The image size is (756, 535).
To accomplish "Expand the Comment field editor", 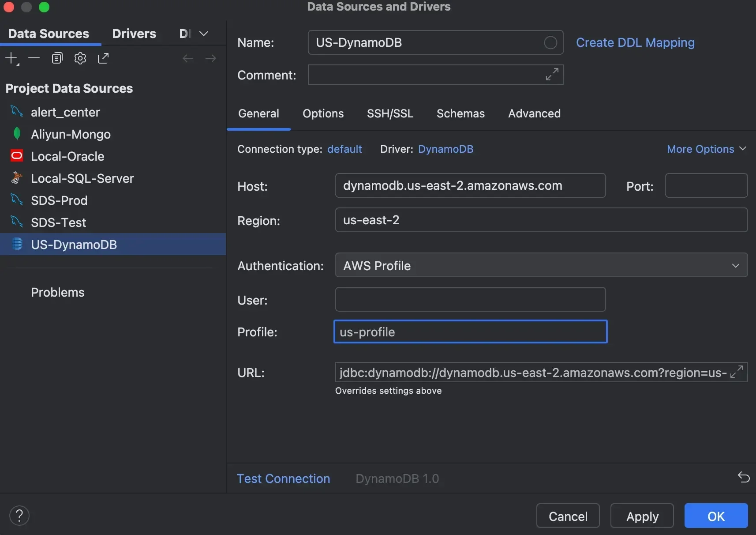I will pyautogui.click(x=552, y=75).
